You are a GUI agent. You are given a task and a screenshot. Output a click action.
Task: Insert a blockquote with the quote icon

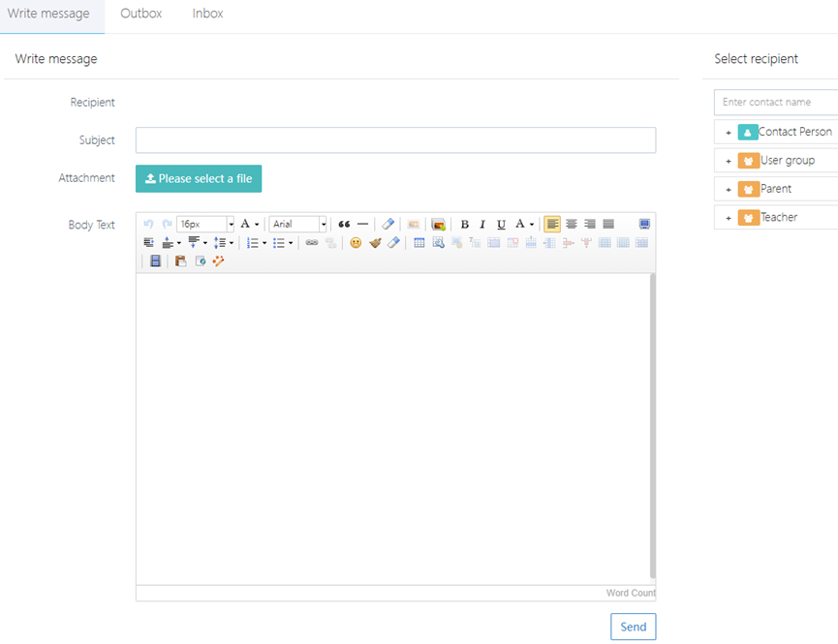point(344,224)
